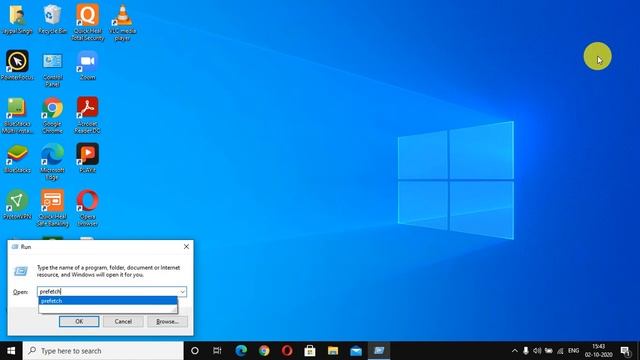Screen dimensions: 640x360
Task: Confirm the Run dialog with OK
Action: 79,322
